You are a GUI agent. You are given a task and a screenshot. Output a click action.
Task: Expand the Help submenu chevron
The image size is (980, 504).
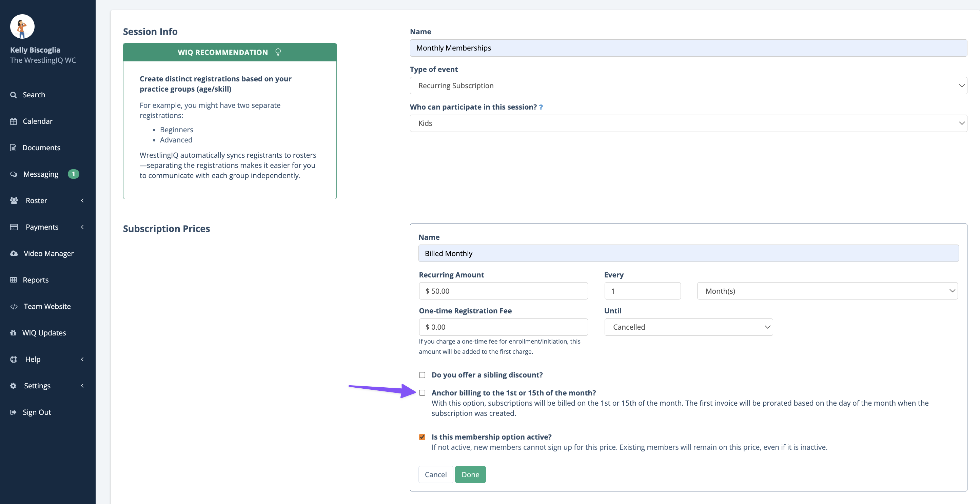[x=82, y=360]
